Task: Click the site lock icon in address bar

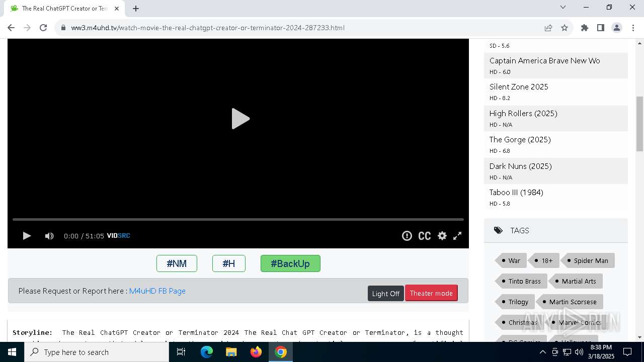Action: (x=63, y=28)
